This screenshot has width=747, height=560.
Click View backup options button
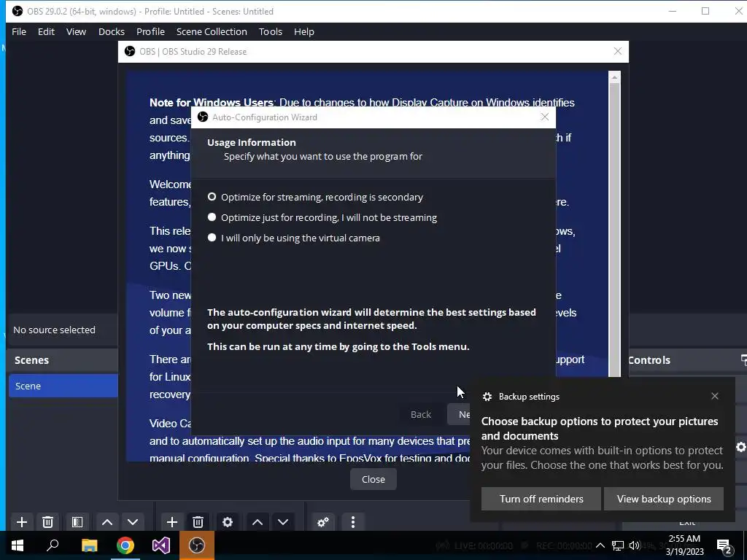coord(664,499)
